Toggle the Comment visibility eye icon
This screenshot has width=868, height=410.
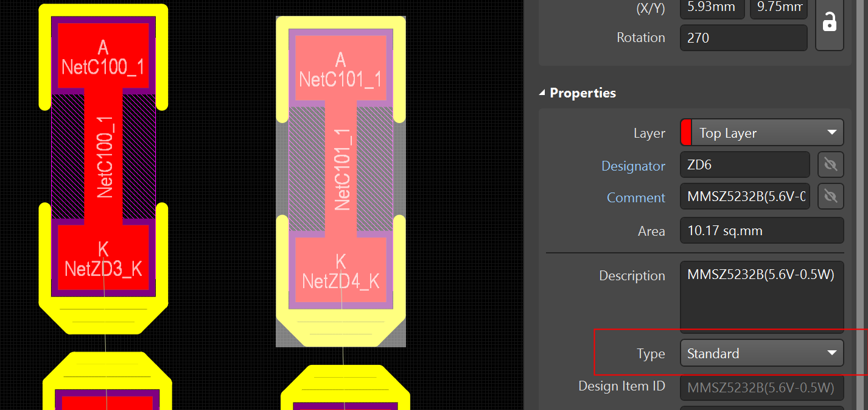[x=830, y=196]
